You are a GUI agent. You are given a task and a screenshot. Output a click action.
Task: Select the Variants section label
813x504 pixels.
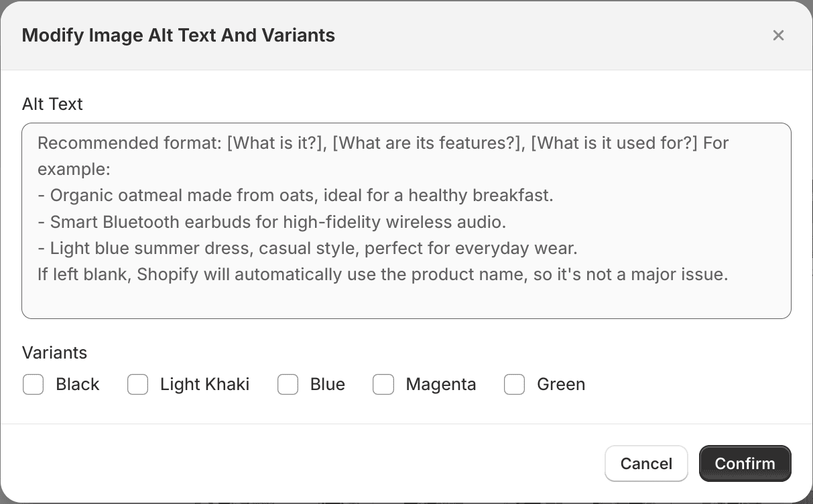[x=54, y=353]
